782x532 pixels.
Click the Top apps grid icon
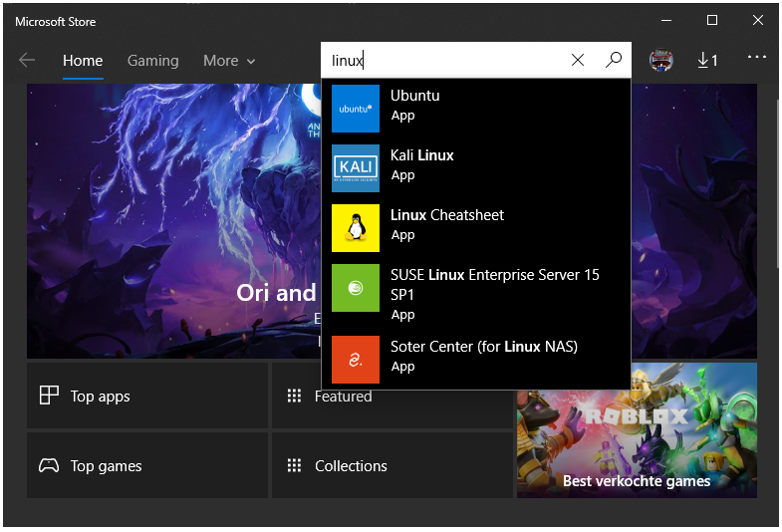coord(49,396)
